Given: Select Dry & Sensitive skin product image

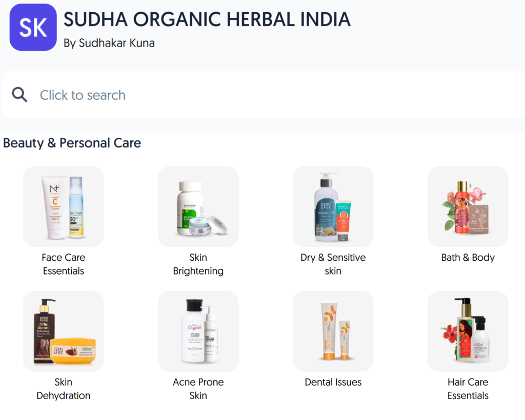Looking at the screenshot, I should click(x=333, y=206).
